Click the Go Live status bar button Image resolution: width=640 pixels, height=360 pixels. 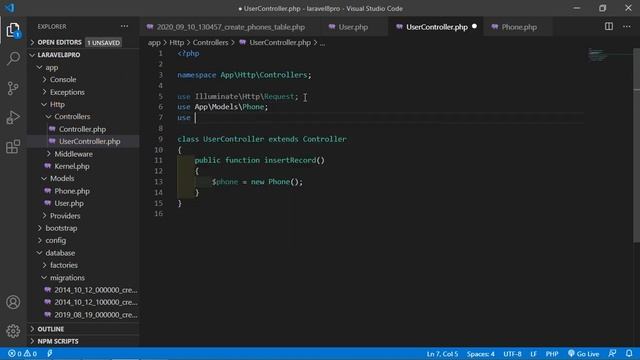[x=584, y=353]
